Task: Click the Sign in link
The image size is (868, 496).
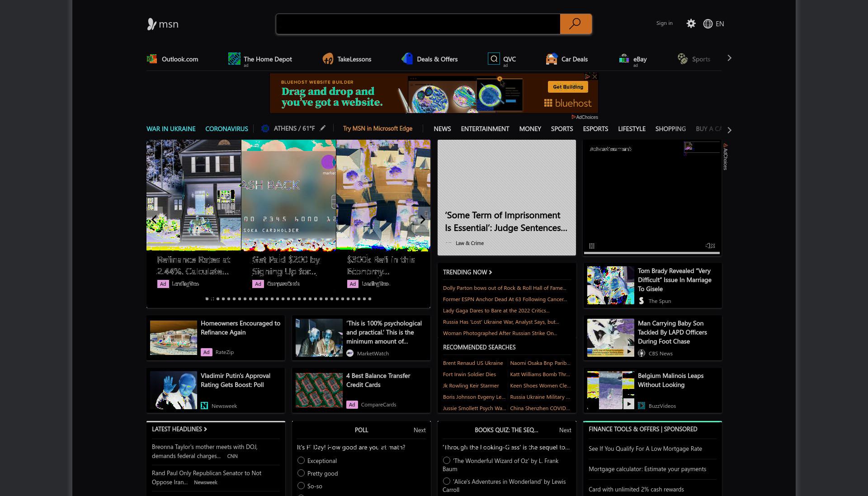Action: coord(664,23)
